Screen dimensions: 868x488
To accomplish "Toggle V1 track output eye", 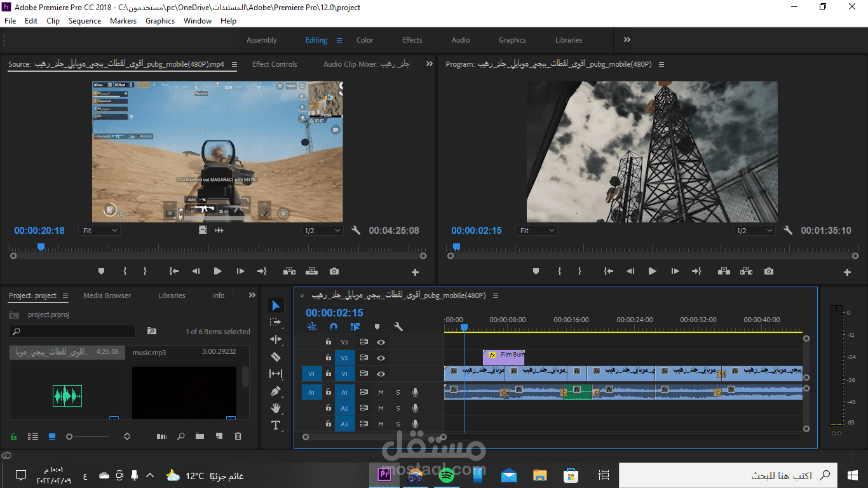I will [381, 374].
